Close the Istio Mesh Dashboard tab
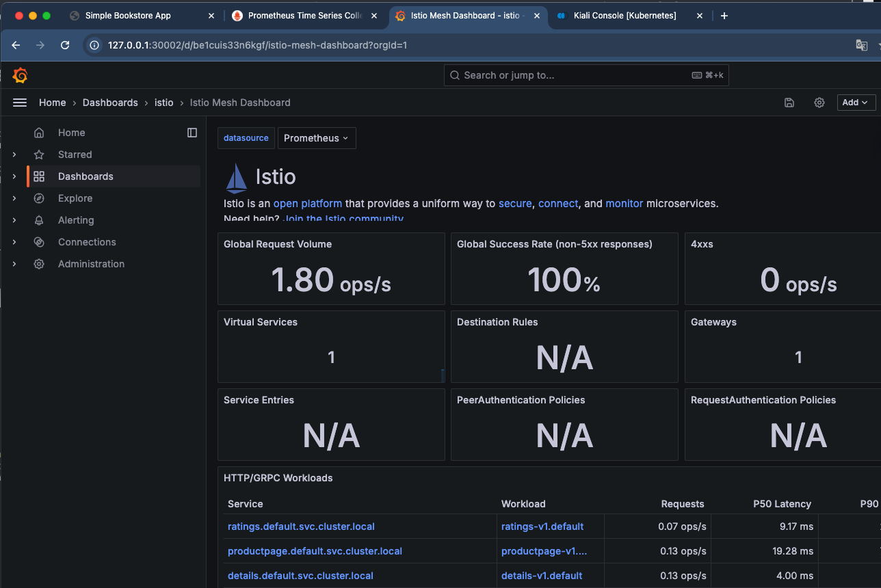Viewport: 881px width, 588px height. [537, 16]
